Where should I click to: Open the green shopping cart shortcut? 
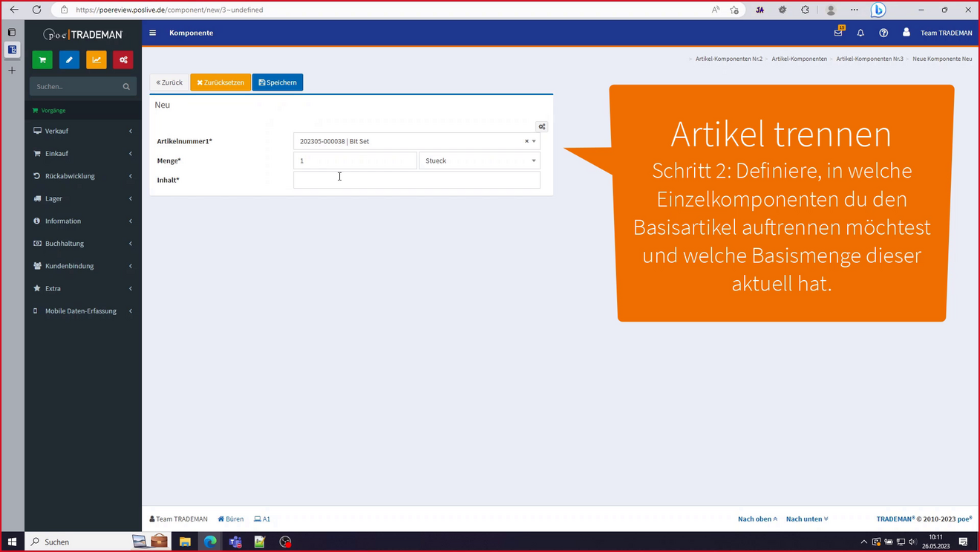point(42,59)
